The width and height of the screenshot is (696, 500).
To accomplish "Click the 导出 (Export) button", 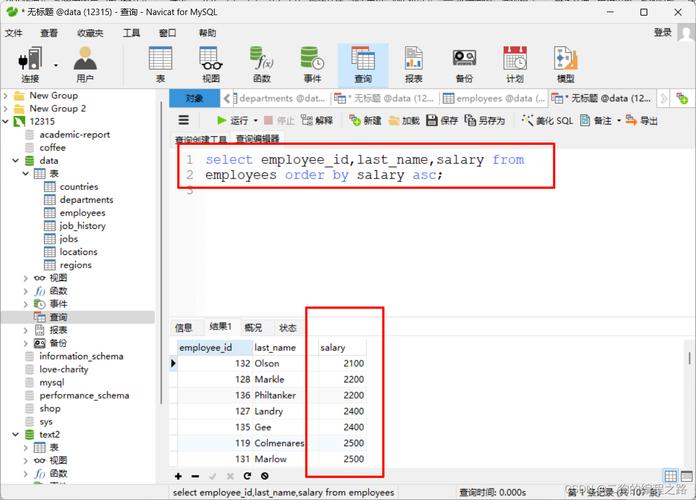I will click(x=641, y=120).
